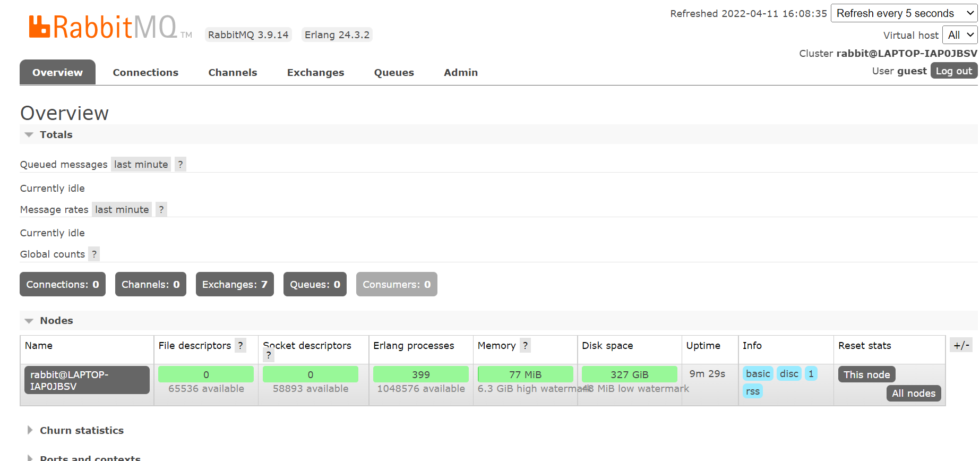Switch to the Channels tab
This screenshot has height=461, width=980.
233,73
